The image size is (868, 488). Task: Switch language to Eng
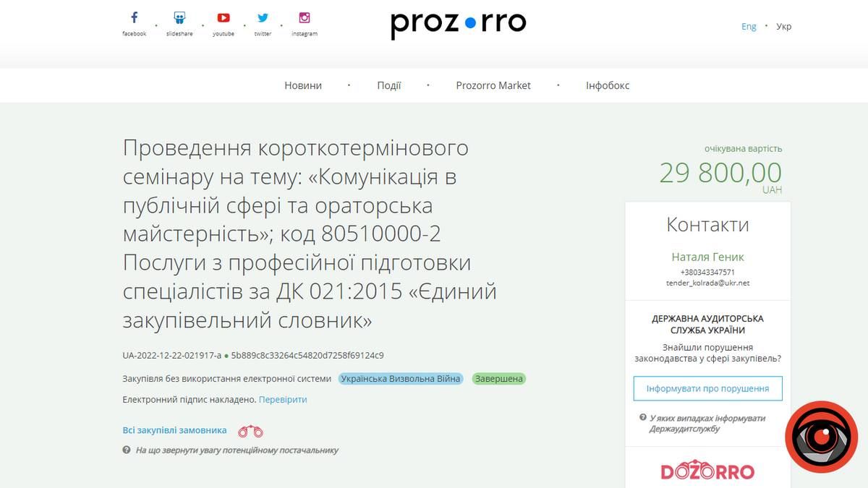[x=749, y=25]
